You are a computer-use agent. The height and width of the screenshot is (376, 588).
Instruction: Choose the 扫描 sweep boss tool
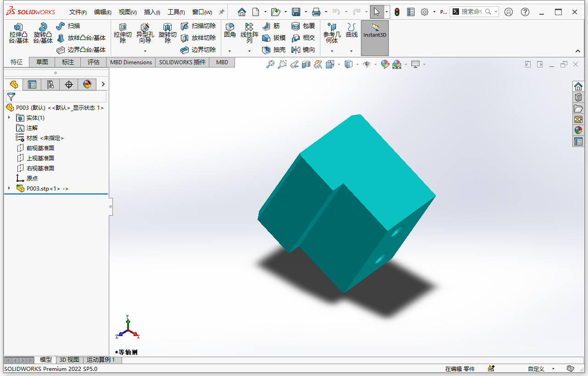tap(68, 26)
